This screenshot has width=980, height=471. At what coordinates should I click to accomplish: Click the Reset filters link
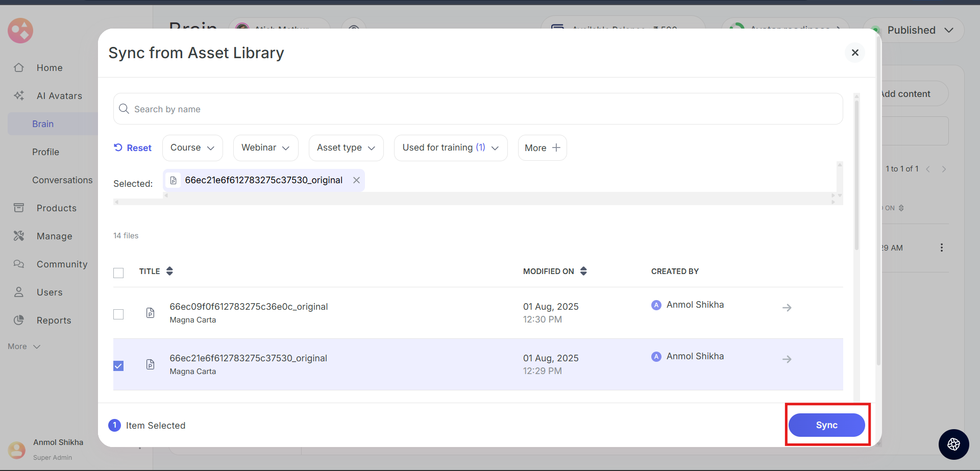click(x=133, y=148)
